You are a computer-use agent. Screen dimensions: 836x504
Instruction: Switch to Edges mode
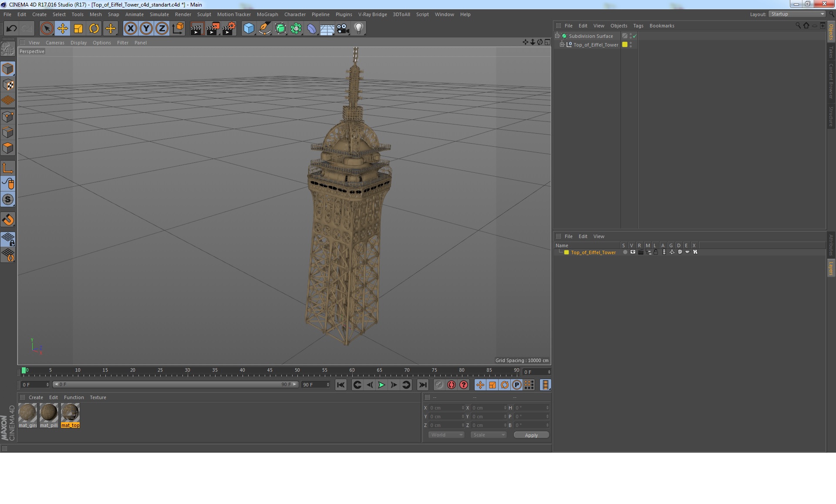[x=8, y=132]
